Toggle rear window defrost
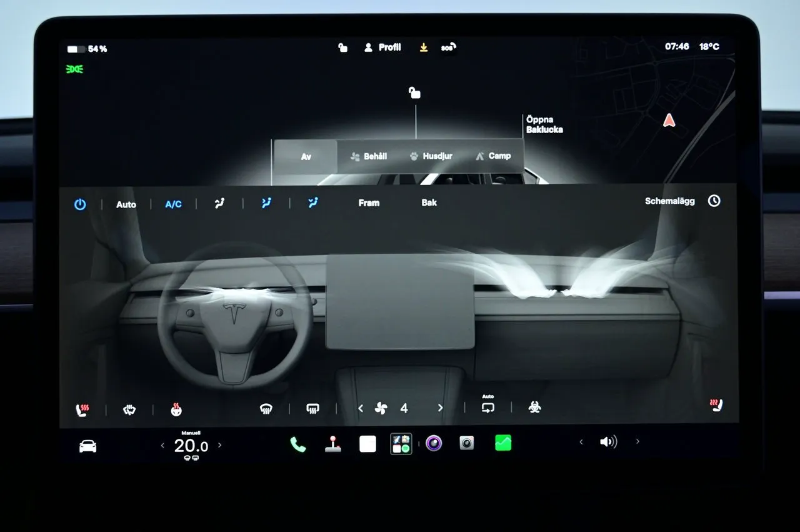Image resolution: width=800 pixels, height=532 pixels. pos(312,409)
